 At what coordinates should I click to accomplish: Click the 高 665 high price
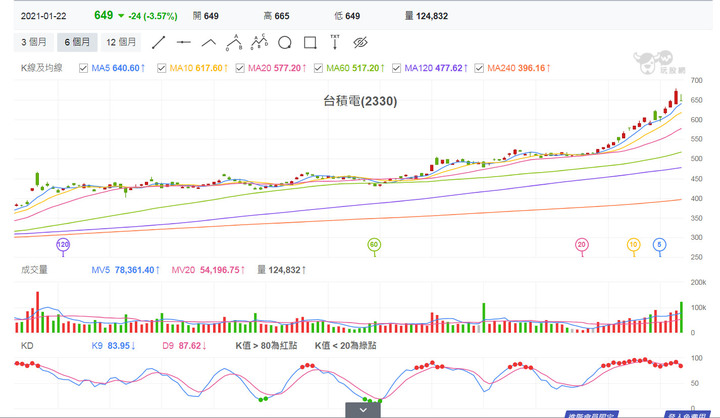coord(276,16)
